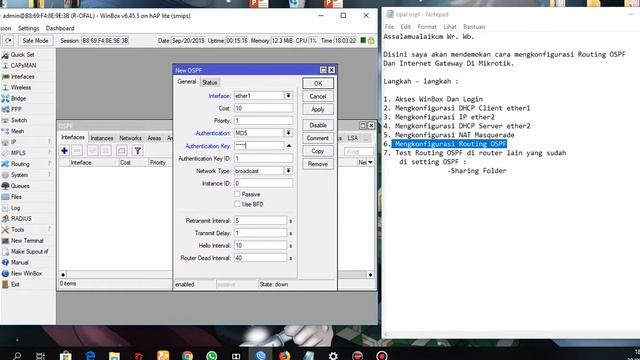
Task: Click the Find box in OSPF window
Action: click(x=358, y=151)
